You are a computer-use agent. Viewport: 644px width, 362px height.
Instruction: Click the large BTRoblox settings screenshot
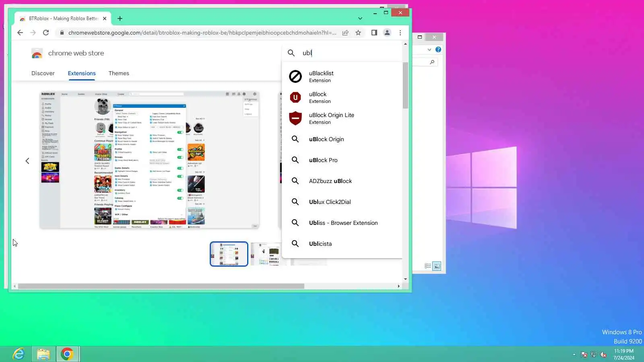point(149,160)
